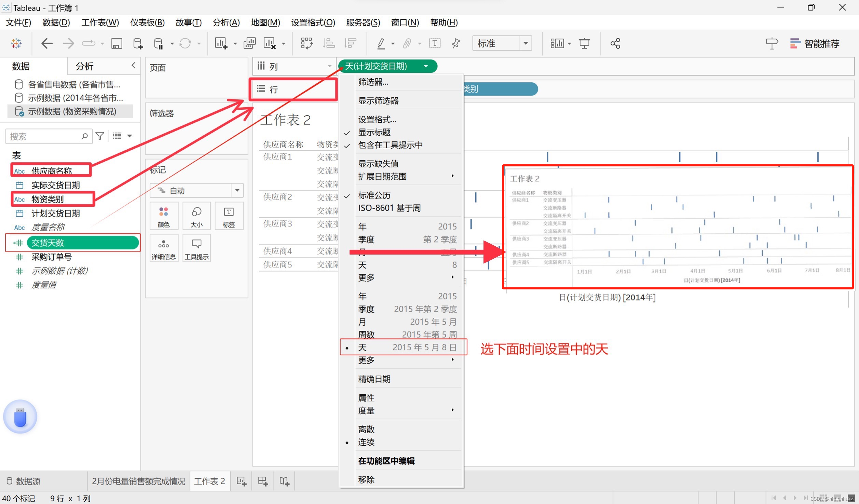The width and height of the screenshot is (859, 504).
Task: Open presentation mode icon
Action: click(584, 44)
